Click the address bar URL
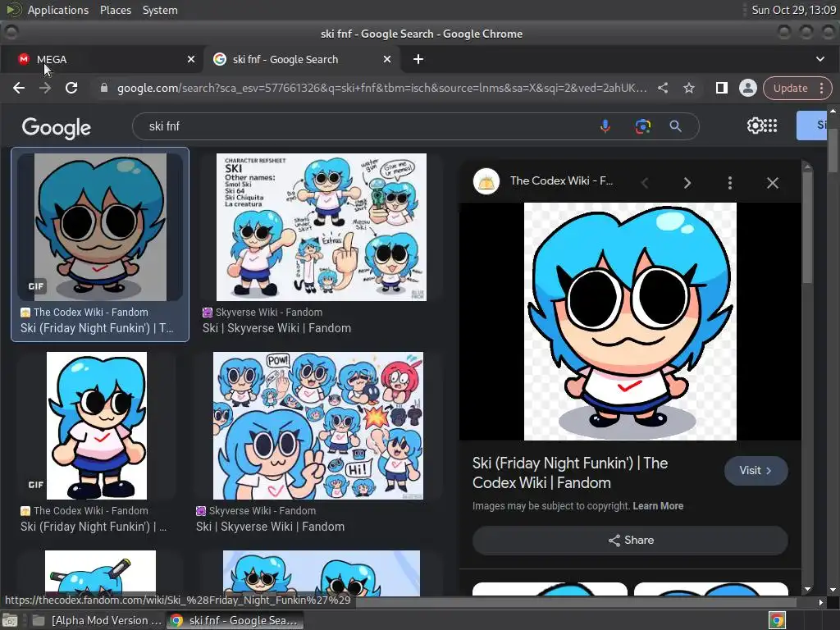Viewport: 840px width, 630px height. (x=381, y=88)
